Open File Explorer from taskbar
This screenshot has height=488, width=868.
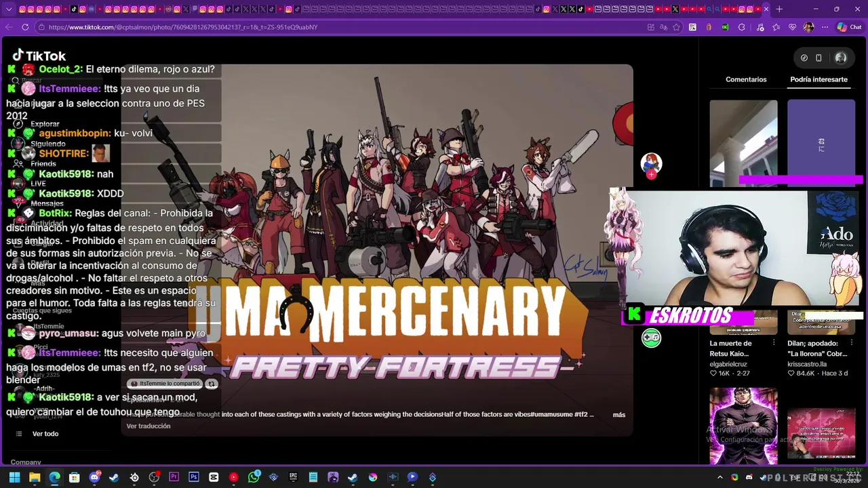pyautogui.click(x=35, y=477)
